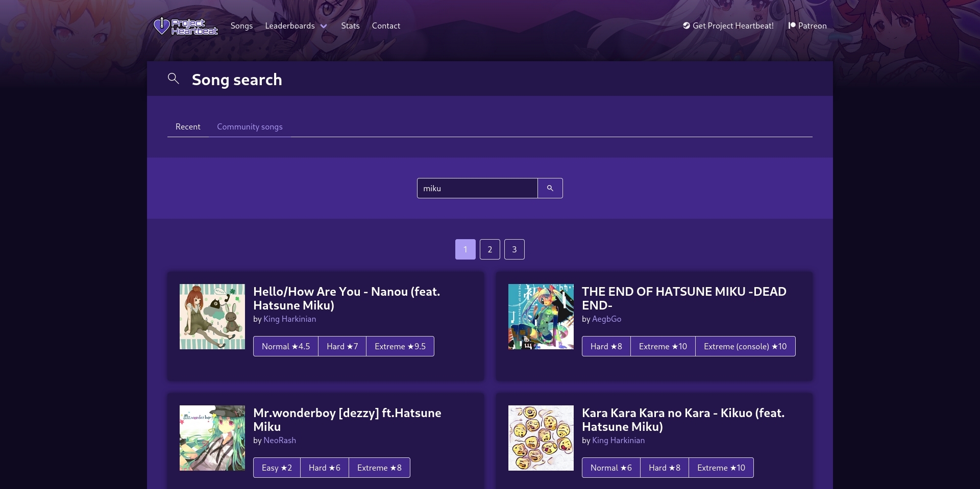Select Normal ★6 difficulty
Image resolution: width=980 pixels, height=489 pixels.
(x=611, y=468)
